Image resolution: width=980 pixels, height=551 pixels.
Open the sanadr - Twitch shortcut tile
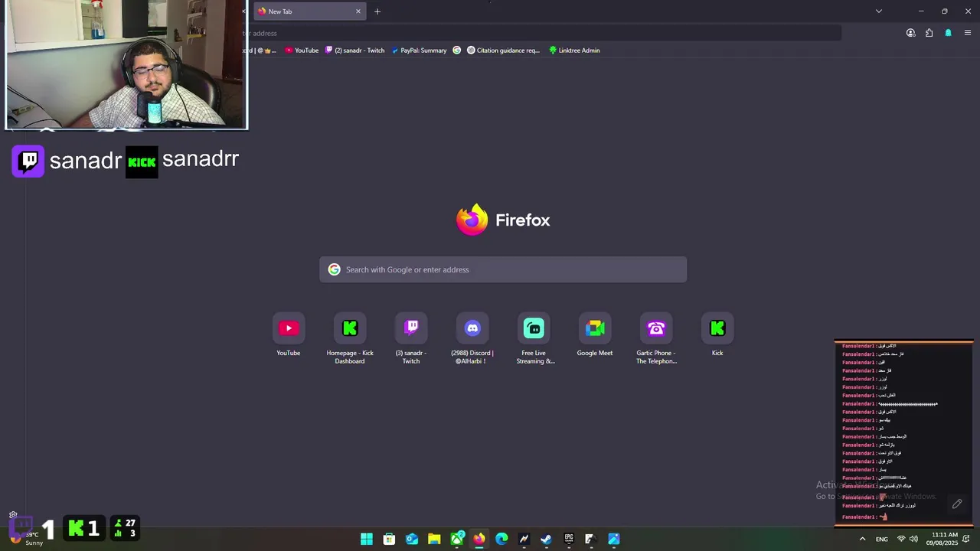(411, 338)
